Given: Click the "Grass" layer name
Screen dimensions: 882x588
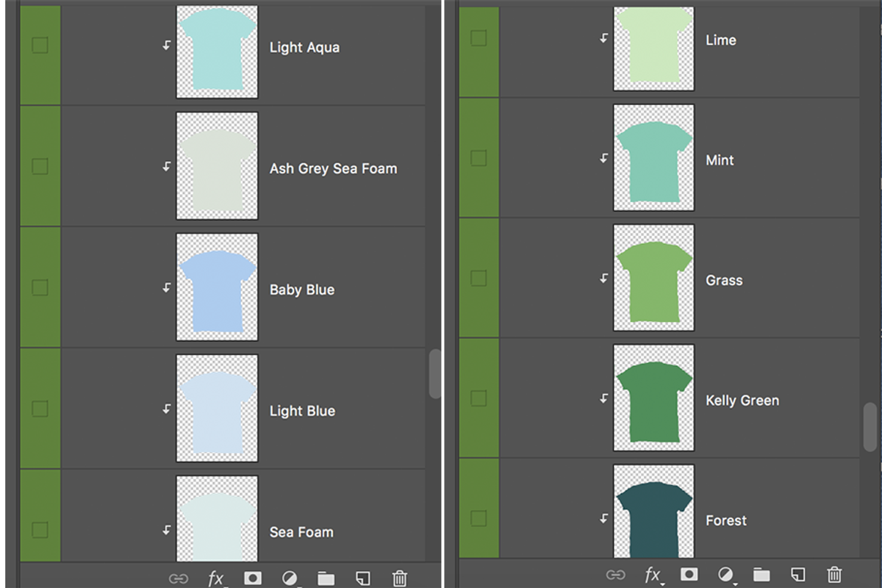Looking at the screenshot, I should coord(724,280).
